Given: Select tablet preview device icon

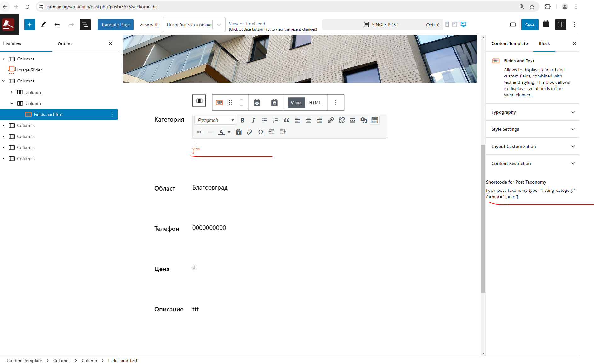Looking at the screenshot, I should click(x=455, y=25).
